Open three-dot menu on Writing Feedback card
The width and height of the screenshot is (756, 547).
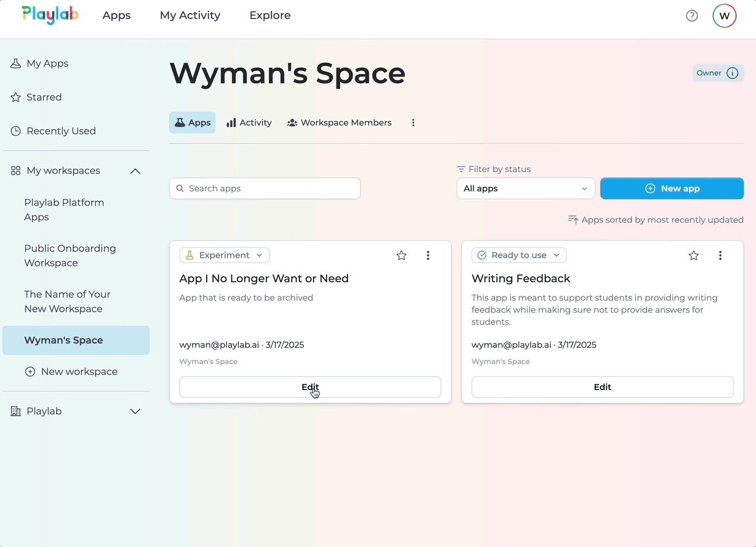[720, 255]
